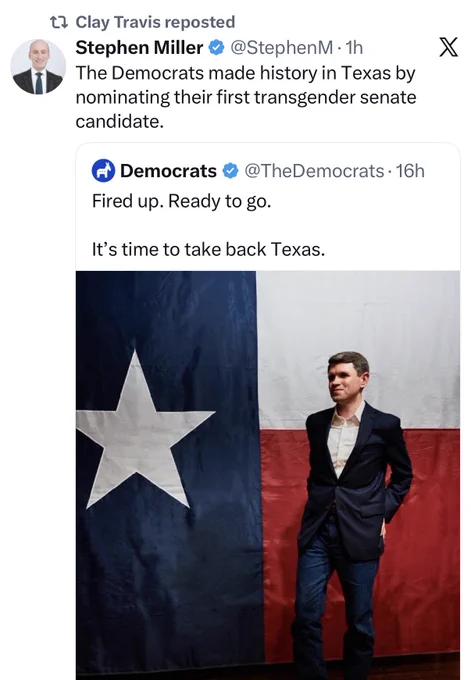Click Stephen Miller's blue verified badge
The width and height of the screenshot is (471, 680).
216,48
